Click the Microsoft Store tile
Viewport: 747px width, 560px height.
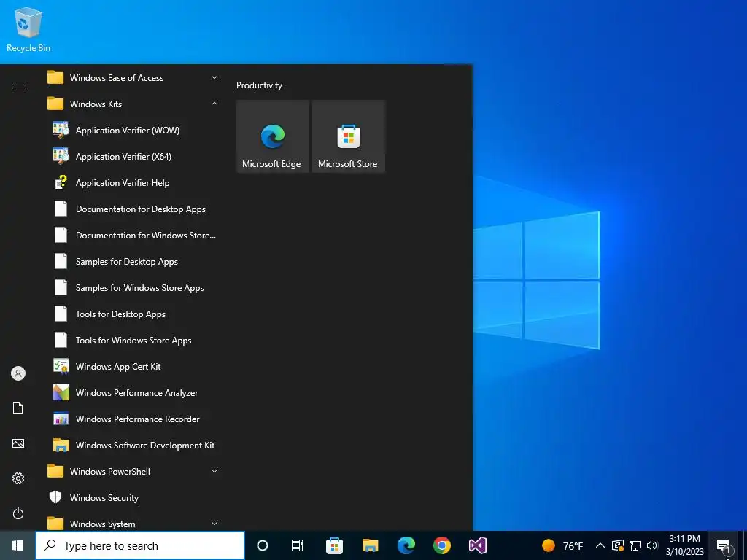348,136
